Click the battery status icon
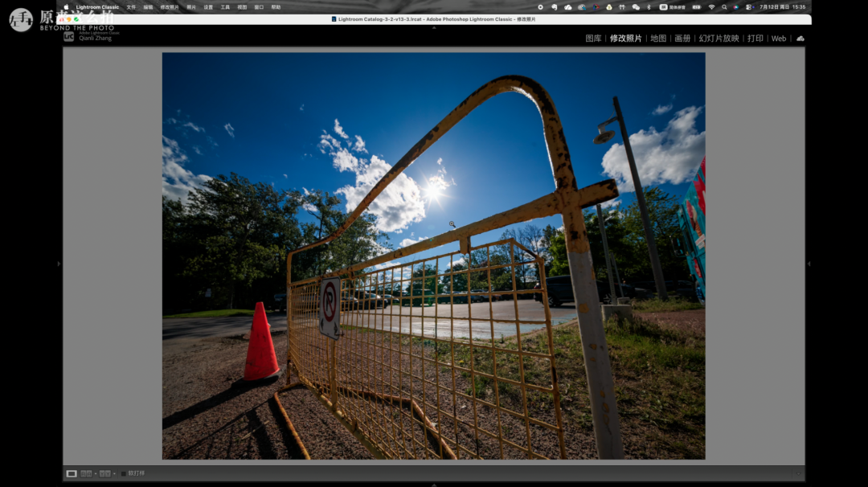Image resolution: width=868 pixels, height=487 pixels. click(x=696, y=7)
